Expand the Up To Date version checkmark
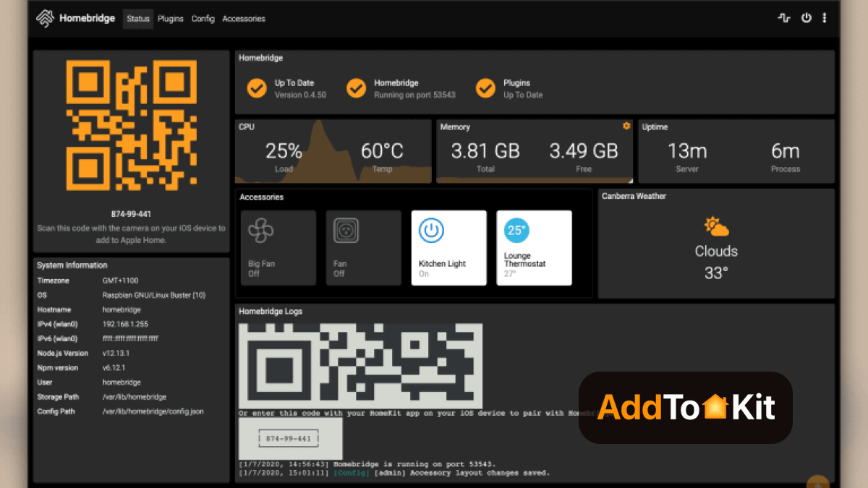Image resolution: width=868 pixels, height=488 pixels. pos(256,87)
